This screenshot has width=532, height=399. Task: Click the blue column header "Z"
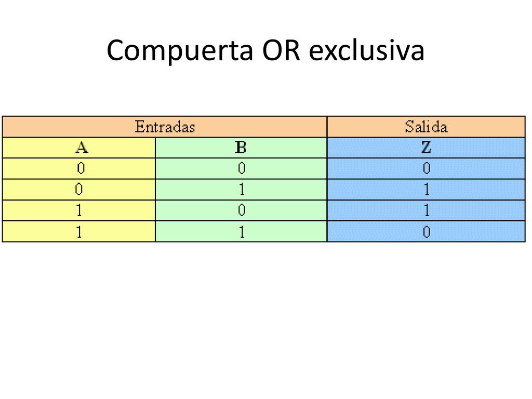click(x=426, y=148)
